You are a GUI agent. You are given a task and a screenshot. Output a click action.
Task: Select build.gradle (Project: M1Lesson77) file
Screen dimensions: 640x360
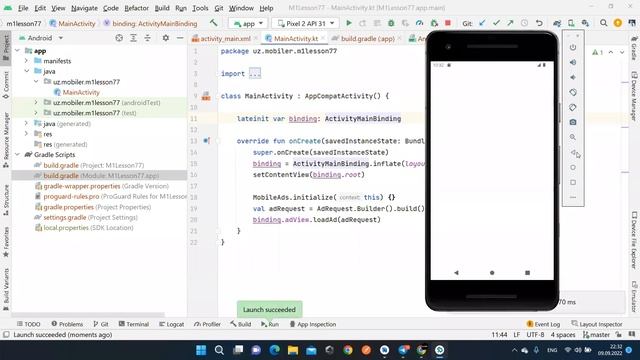tap(94, 165)
